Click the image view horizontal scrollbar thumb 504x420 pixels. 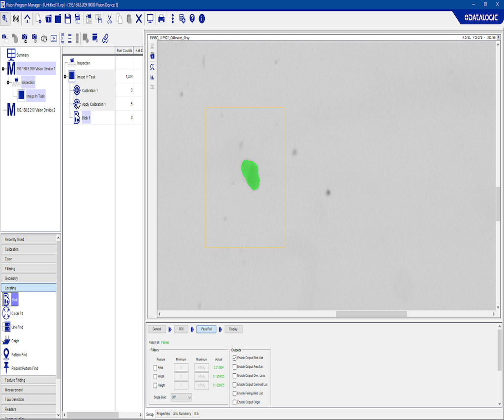pyautogui.click(x=371, y=314)
